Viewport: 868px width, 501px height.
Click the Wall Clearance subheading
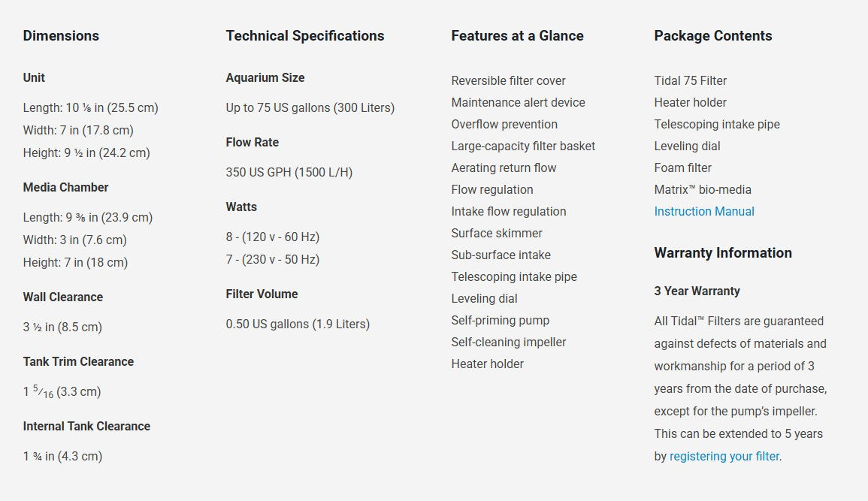coord(62,297)
